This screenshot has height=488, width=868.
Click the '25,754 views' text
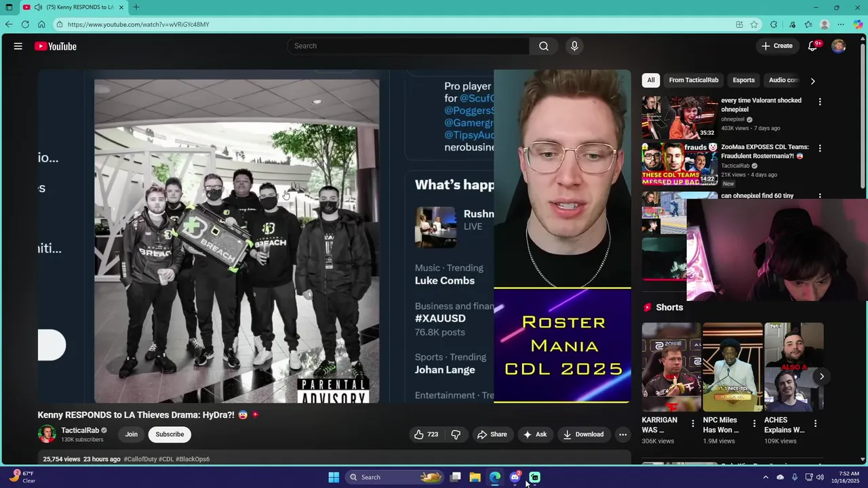point(62,459)
